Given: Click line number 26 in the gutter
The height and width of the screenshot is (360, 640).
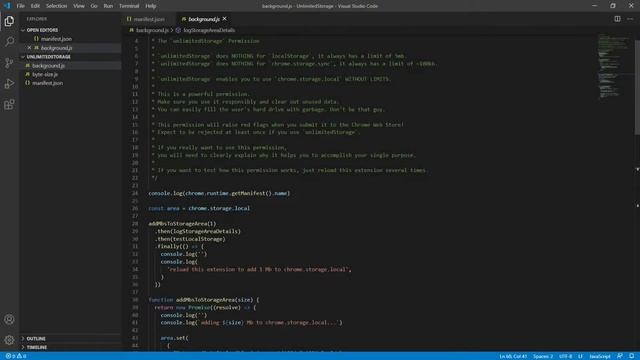Looking at the screenshot, I should (x=135, y=208).
